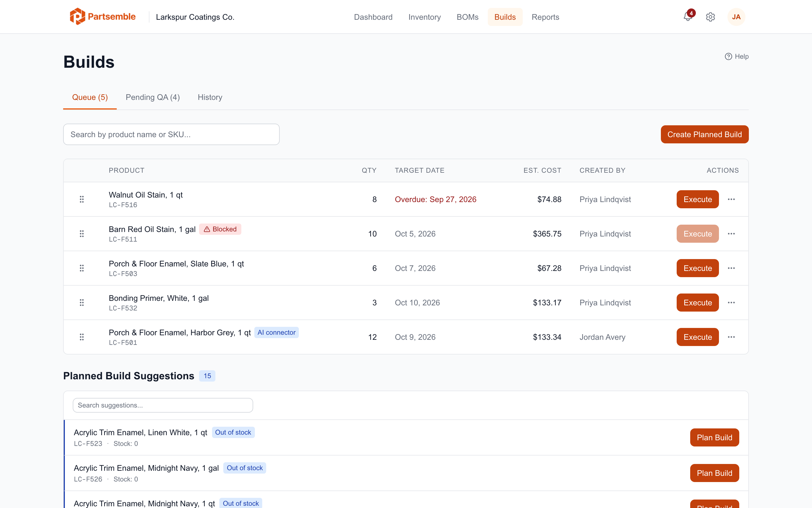Open the settings gear
Viewport: 812px width, 508px height.
pos(710,17)
